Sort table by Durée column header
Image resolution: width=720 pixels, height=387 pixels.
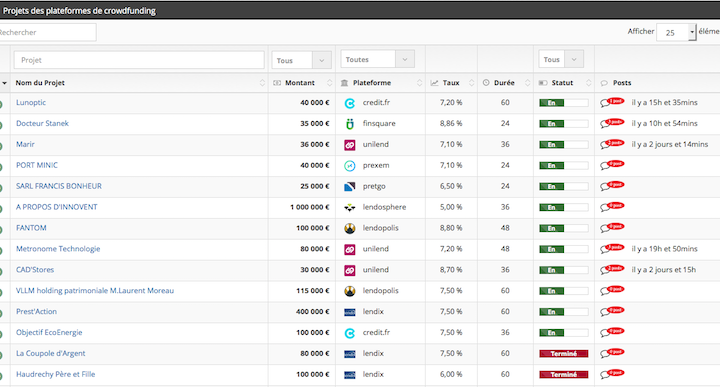point(504,83)
